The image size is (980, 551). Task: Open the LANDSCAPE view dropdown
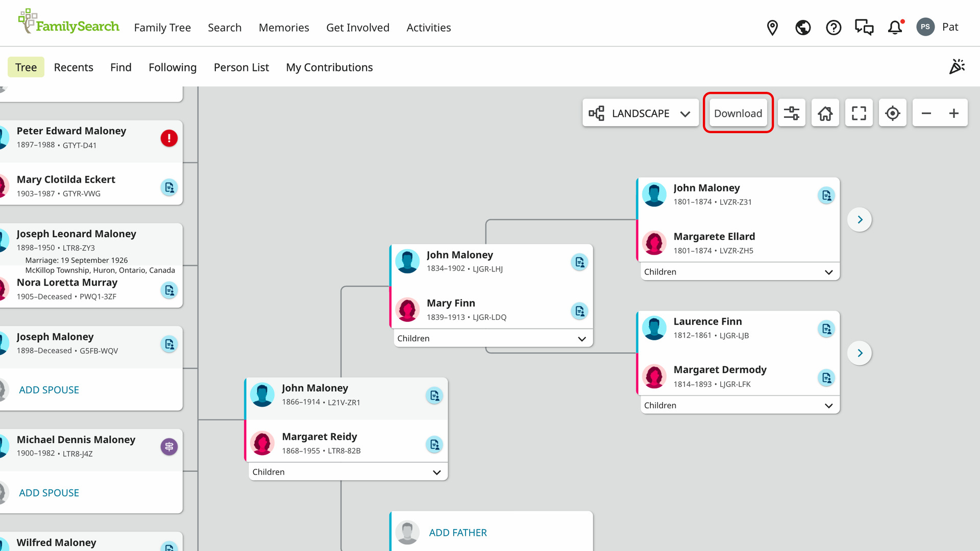pyautogui.click(x=641, y=113)
